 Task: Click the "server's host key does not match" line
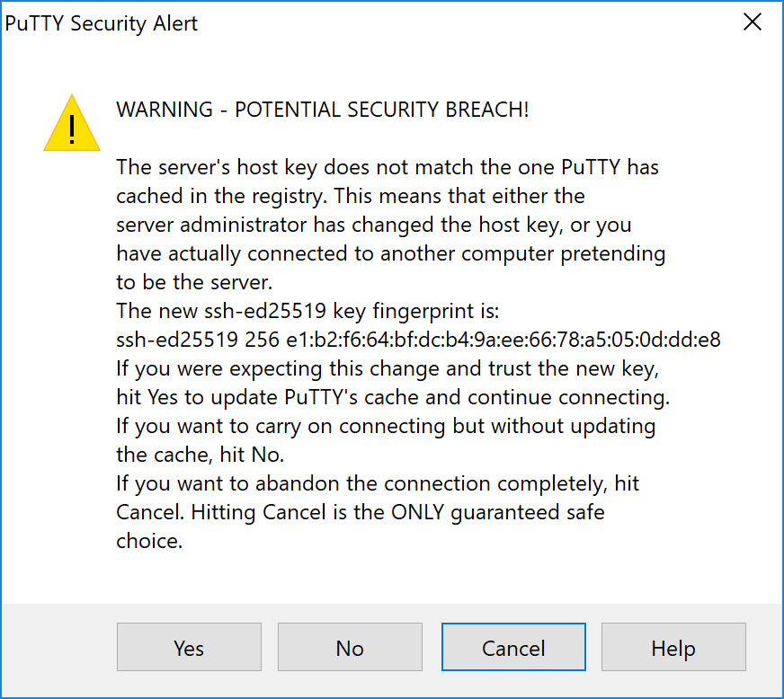click(x=388, y=167)
